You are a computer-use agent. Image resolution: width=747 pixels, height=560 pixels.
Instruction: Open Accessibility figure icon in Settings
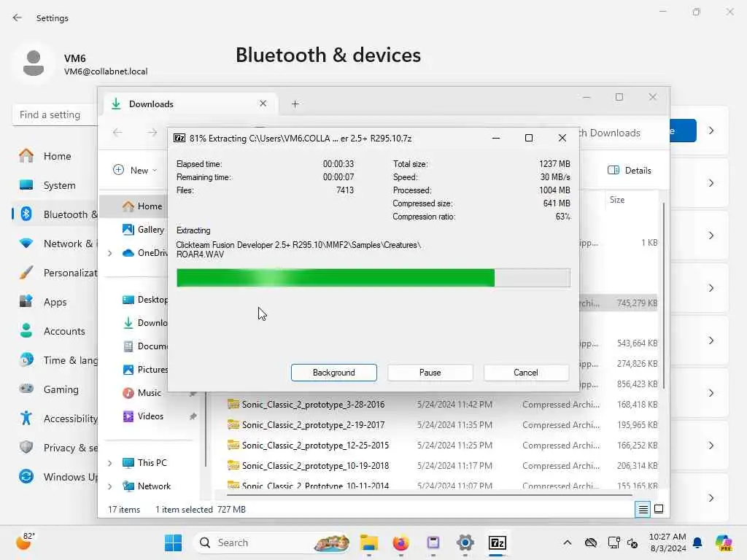pyautogui.click(x=26, y=418)
